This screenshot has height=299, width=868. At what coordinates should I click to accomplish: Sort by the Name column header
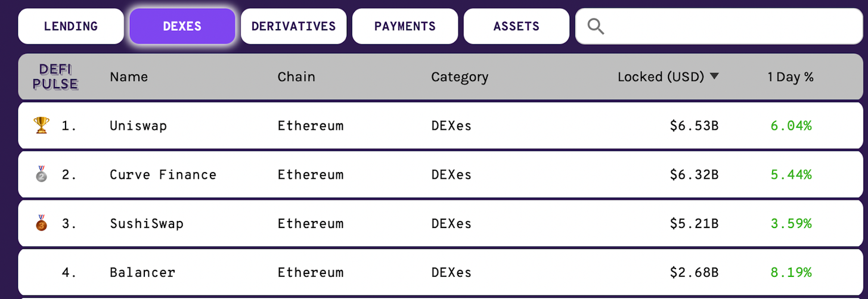(x=129, y=77)
